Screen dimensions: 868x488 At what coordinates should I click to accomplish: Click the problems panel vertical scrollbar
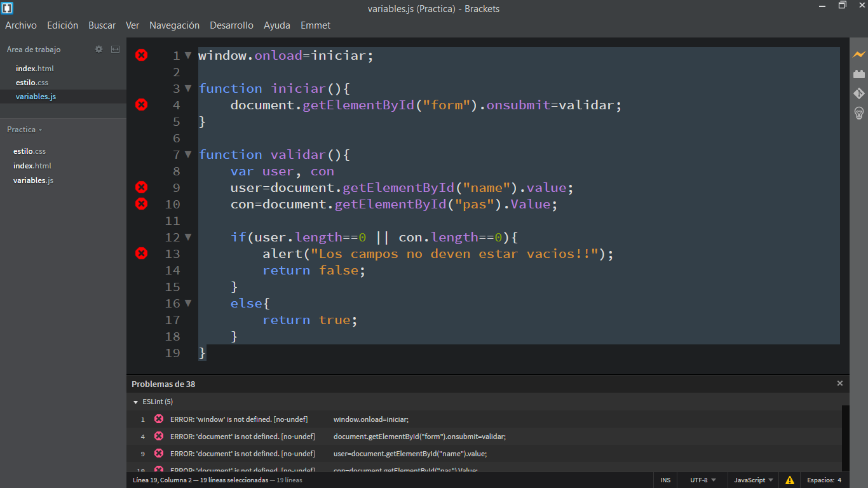tap(845, 438)
